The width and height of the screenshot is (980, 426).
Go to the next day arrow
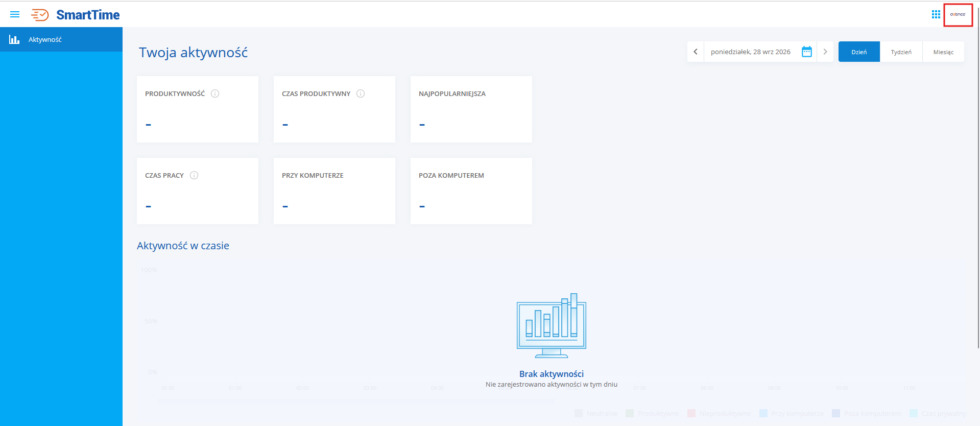(825, 52)
